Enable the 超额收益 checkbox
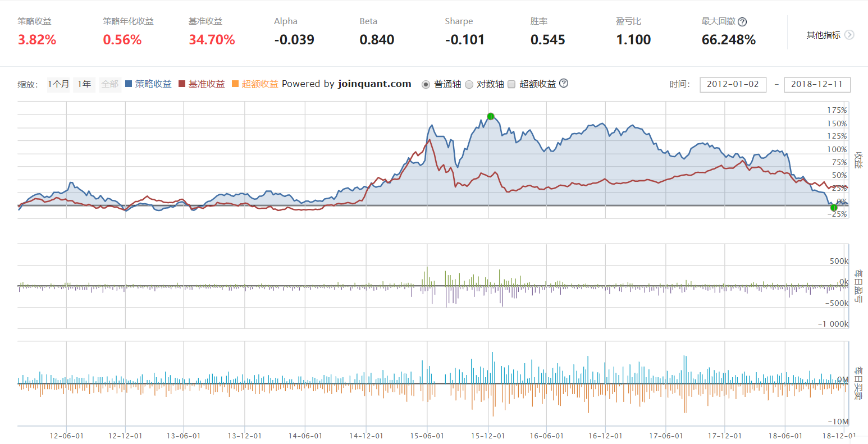 point(511,84)
